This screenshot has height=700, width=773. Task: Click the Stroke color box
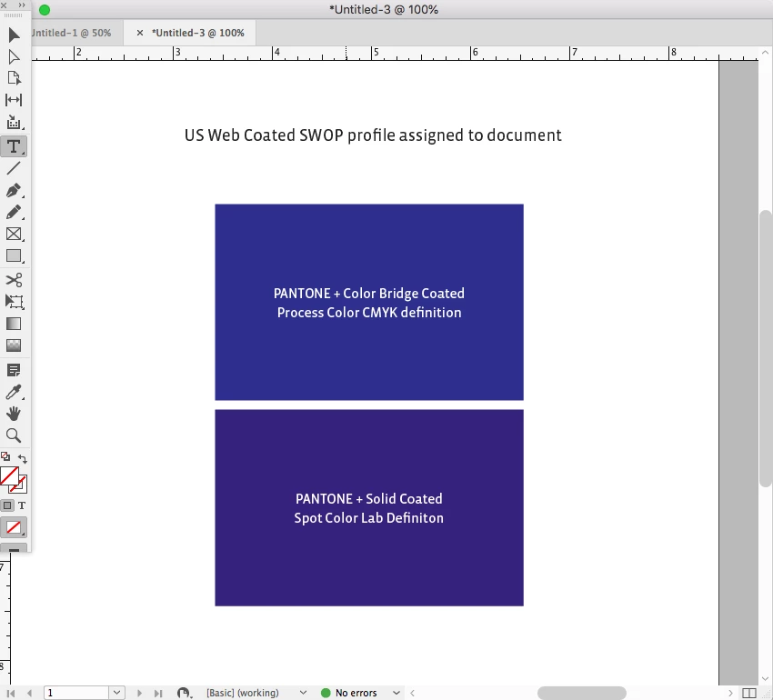[x=21, y=486]
